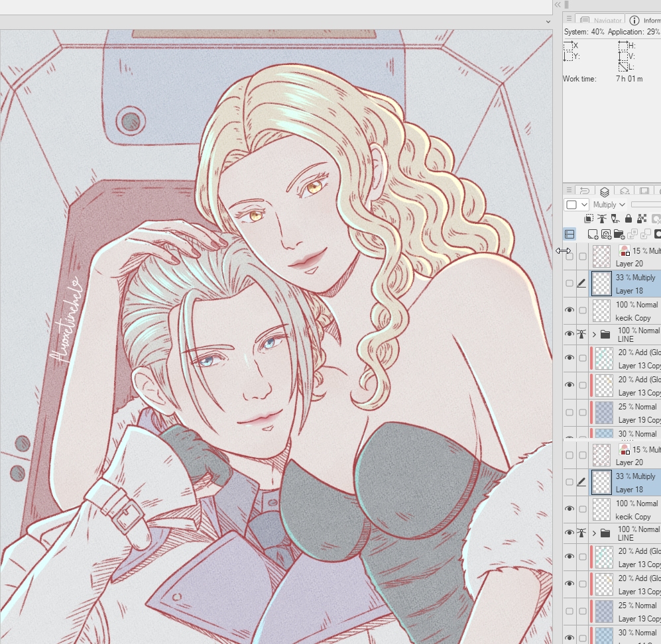Lock the layer with the padlock icon
661x644 pixels.
click(629, 219)
